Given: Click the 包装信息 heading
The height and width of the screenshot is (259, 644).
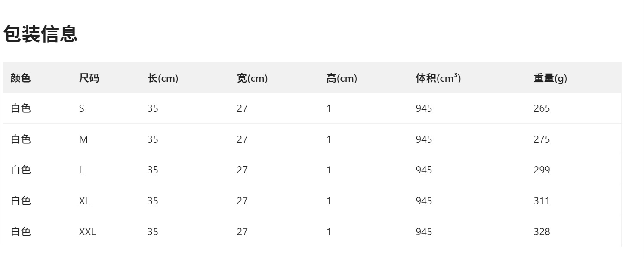Looking at the screenshot, I should click(x=40, y=34).
